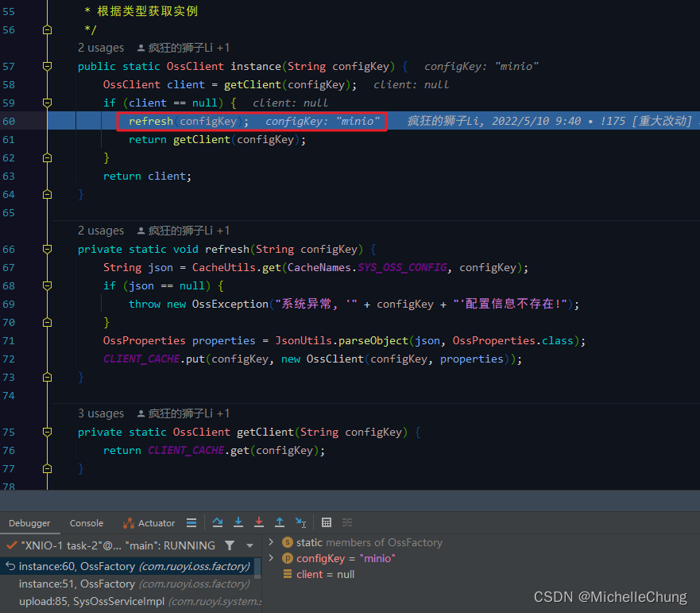
Task: Click the 2 usages inlay hint
Action: tap(101, 48)
